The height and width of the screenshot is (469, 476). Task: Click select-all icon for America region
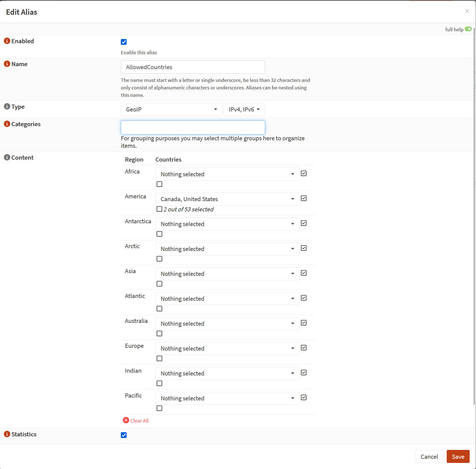(x=304, y=198)
